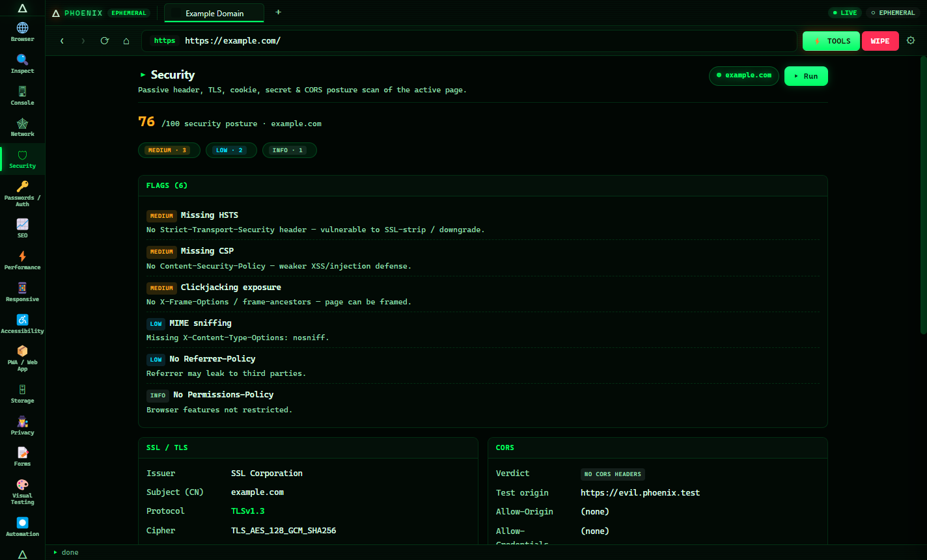
Task: Click the https protocol badge
Action: point(165,40)
